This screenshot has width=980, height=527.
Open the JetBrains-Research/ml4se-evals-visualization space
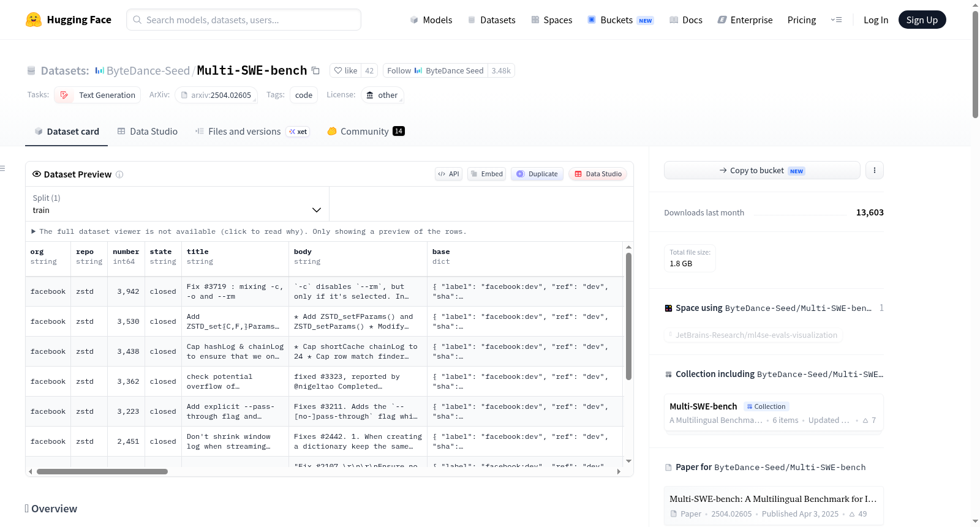point(753,335)
